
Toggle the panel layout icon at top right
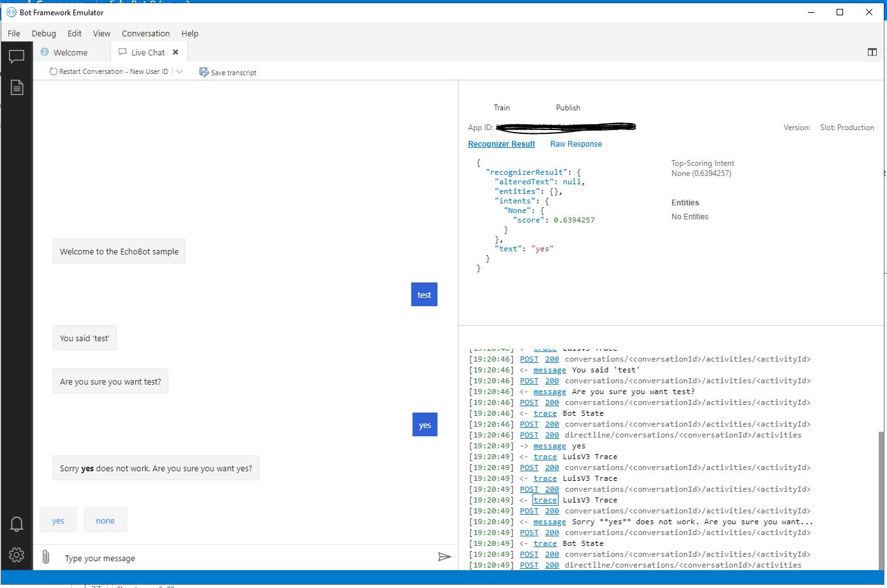[872, 52]
